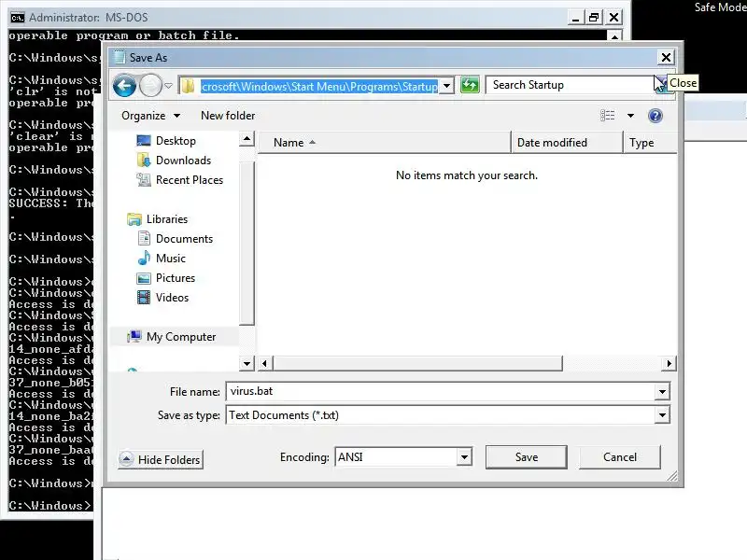
Task: Click the Notepad icon in Save As title bar
Action: [120, 57]
